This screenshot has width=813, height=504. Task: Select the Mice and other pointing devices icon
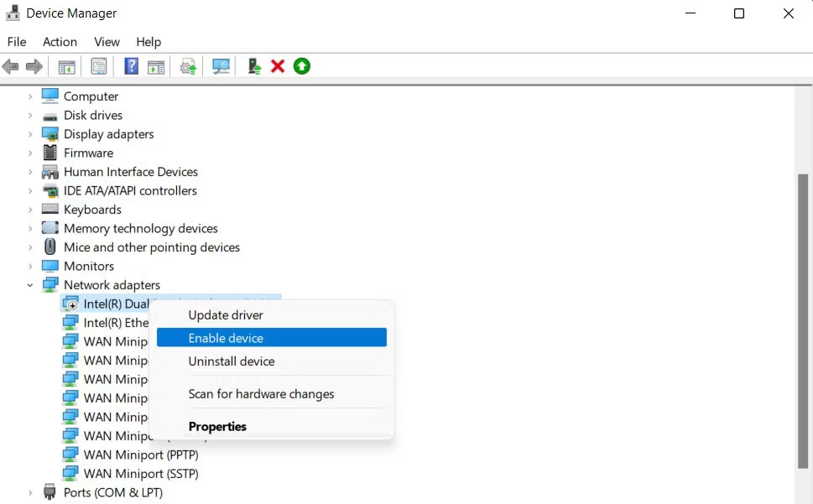(x=50, y=247)
